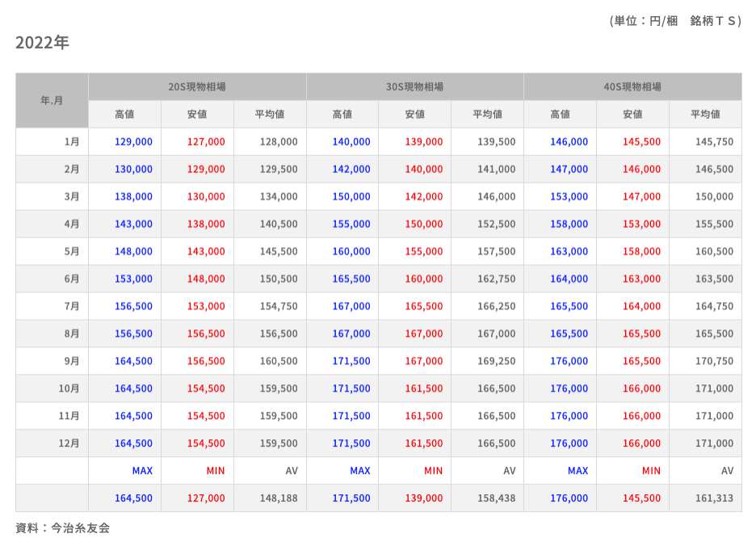Viewport: 756px width, 546px height.
Task: Click the 高値 subheader under 20S現物相場
Action: click(x=124, y=115)
